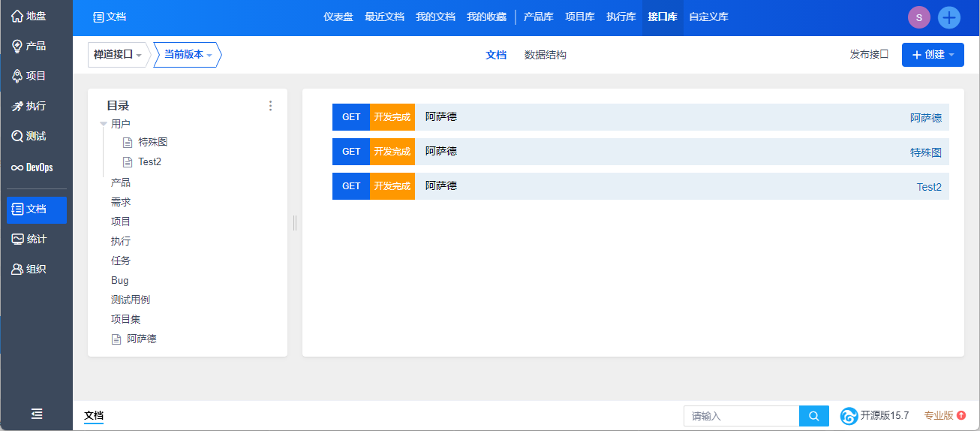Collapse the 用户 tree node
Screen dimensions: 980x431
[x=104, y=124]
